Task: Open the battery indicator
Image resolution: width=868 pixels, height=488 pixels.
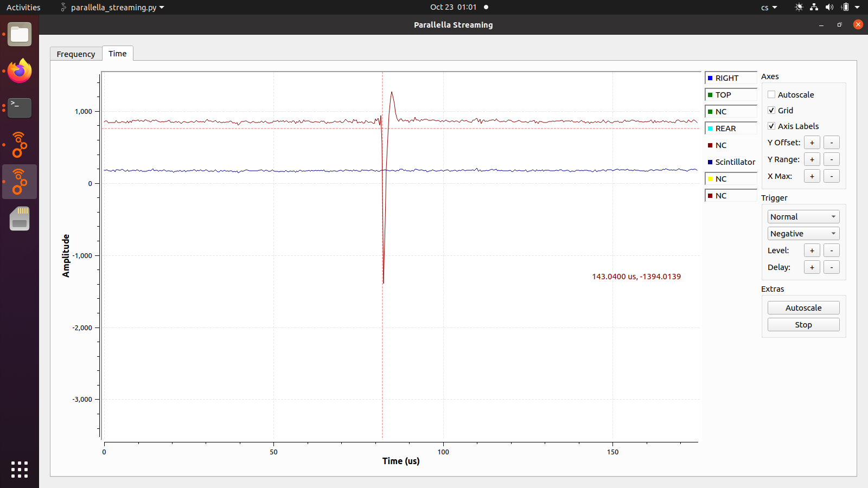Action: coord(845,7)
